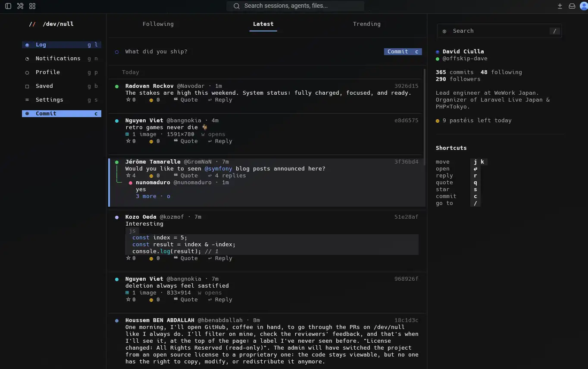Click the Commit button beside the compose box
This screenshot has height=369, width=588.
tap(403, 52)
